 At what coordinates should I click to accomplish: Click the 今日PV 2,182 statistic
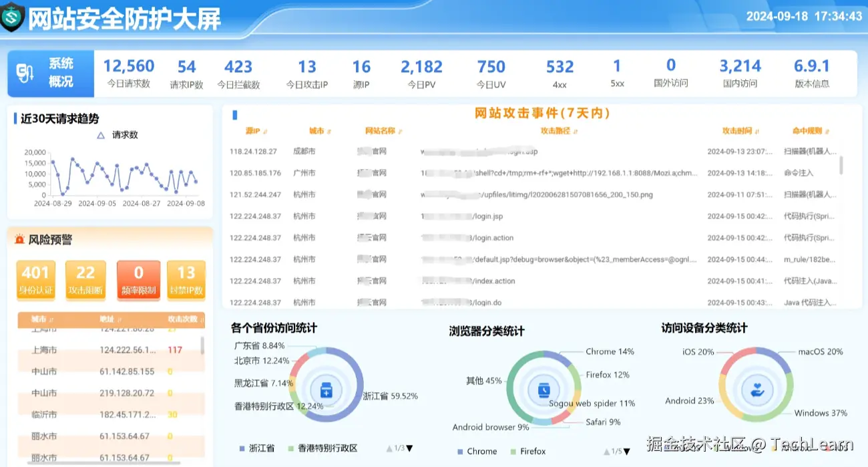[421, 73]
